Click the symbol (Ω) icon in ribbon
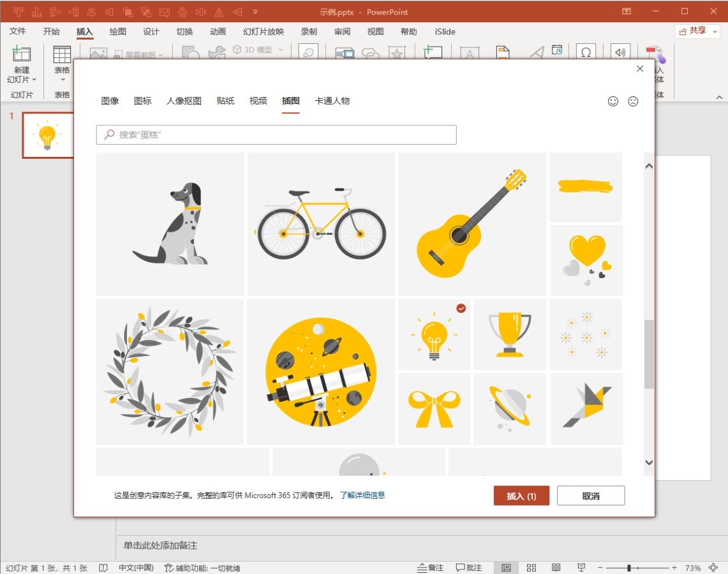728x574 pixels. point(585,52)
